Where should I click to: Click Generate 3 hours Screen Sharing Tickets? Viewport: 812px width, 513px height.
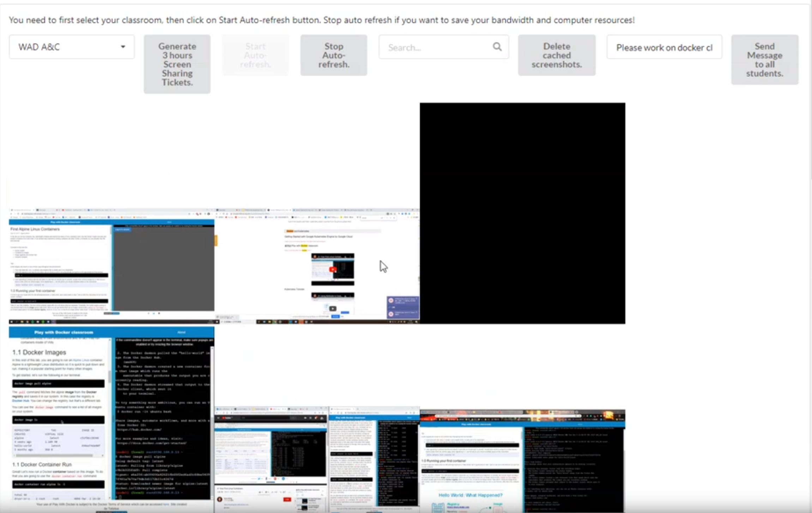pos(177,64)
